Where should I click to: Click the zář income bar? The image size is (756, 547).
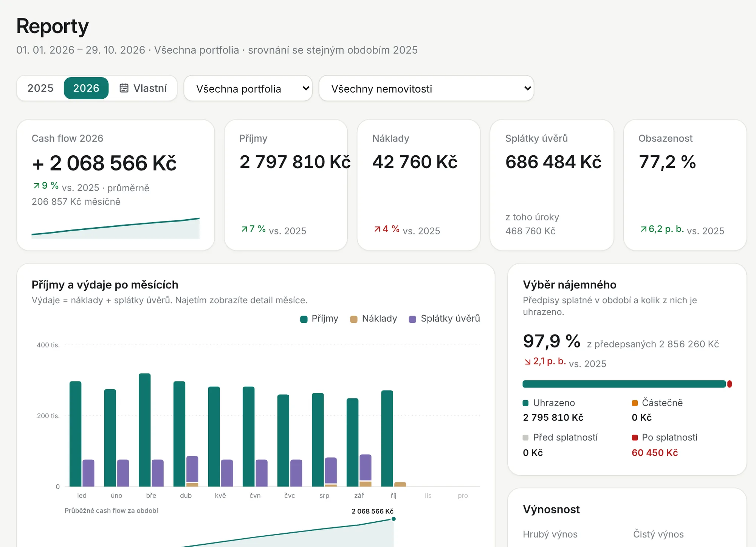pos(353,442)
